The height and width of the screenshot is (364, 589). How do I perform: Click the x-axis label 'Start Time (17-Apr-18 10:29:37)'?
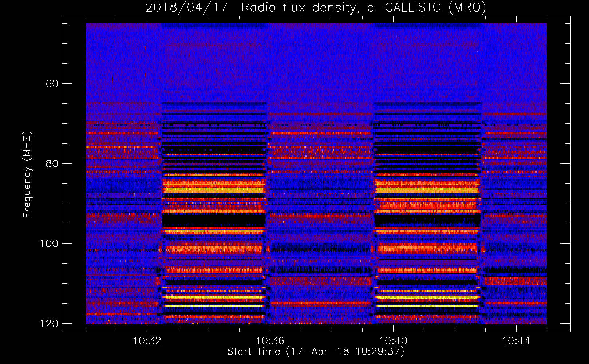316,352
